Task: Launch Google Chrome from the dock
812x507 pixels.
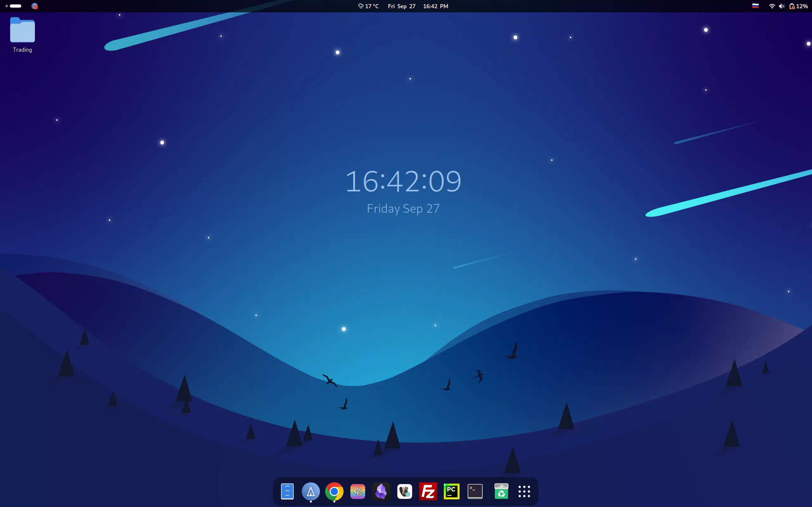Action: (x=334, y=491)
